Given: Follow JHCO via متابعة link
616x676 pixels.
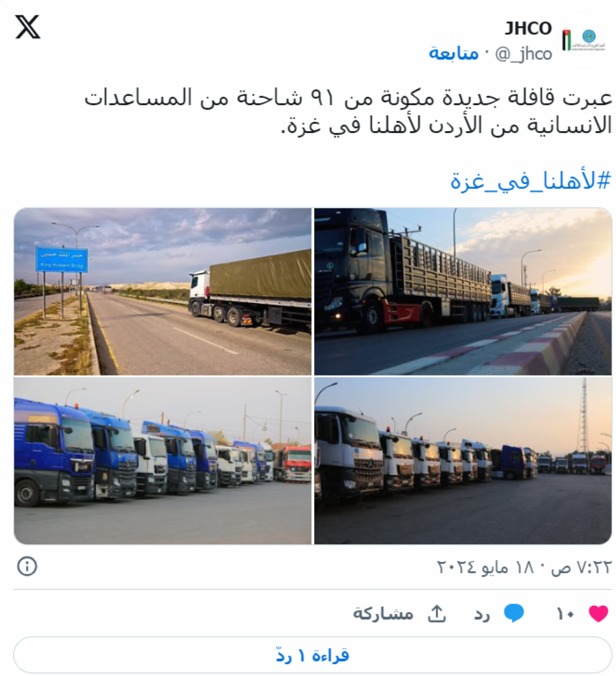Looking at the screenshot, I should point(453,54).
